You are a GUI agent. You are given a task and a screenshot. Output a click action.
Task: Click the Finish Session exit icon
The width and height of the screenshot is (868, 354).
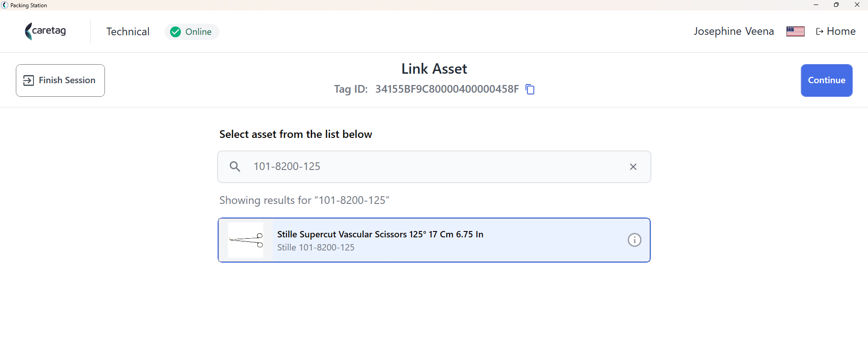click(28, 80)
